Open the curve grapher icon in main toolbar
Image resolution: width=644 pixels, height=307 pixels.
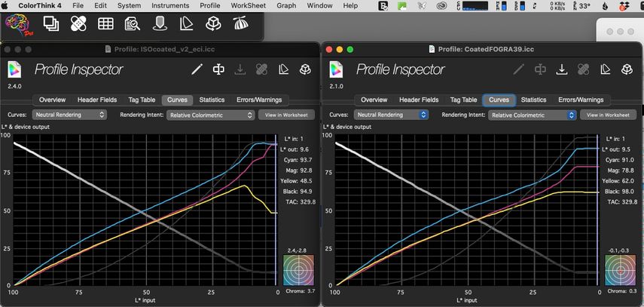pos(187,24)
